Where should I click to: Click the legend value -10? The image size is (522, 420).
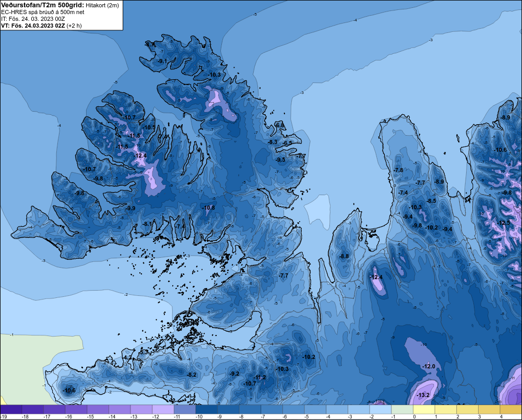199,417
